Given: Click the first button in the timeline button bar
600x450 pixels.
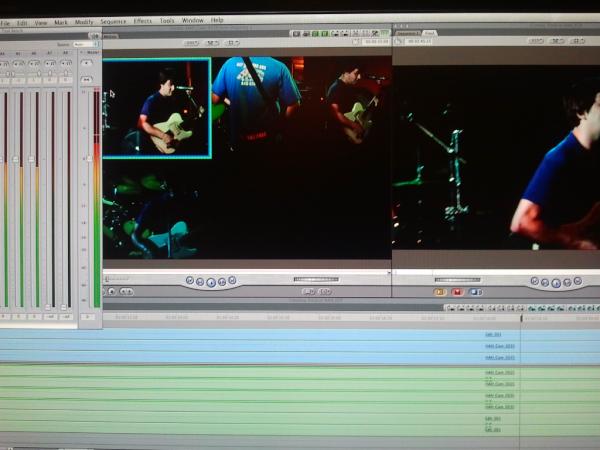Looking at the screenshot, I should (450, 308).
